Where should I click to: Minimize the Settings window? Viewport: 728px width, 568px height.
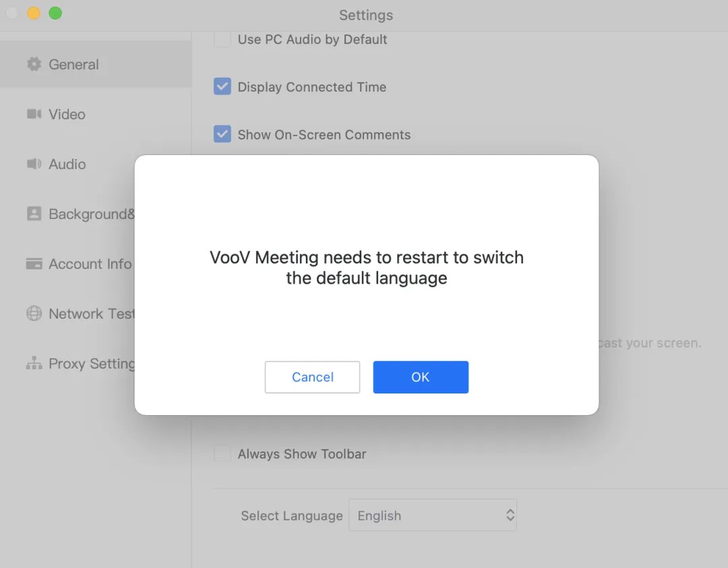point(34,13)
